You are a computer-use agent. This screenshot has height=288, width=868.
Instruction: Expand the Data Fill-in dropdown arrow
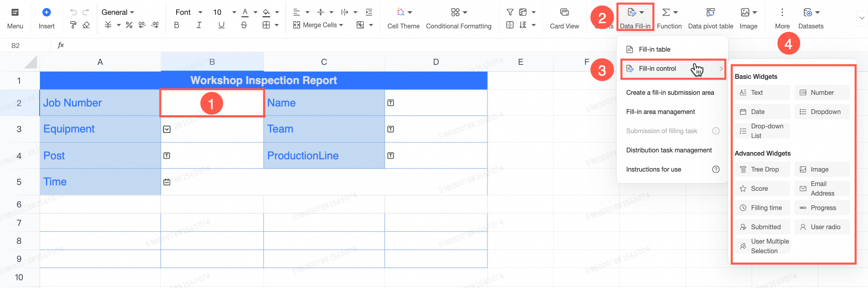tap(641, 12)
